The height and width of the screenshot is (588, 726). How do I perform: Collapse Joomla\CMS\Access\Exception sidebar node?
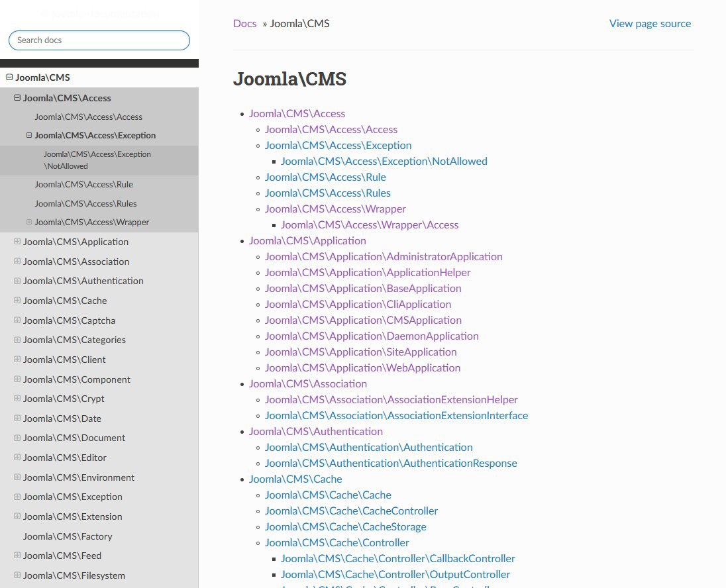pyautogui.click(x=28, y=135)
